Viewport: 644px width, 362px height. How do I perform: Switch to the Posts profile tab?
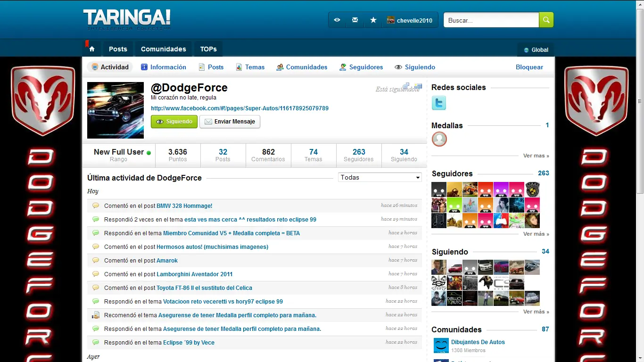(211, 67)
